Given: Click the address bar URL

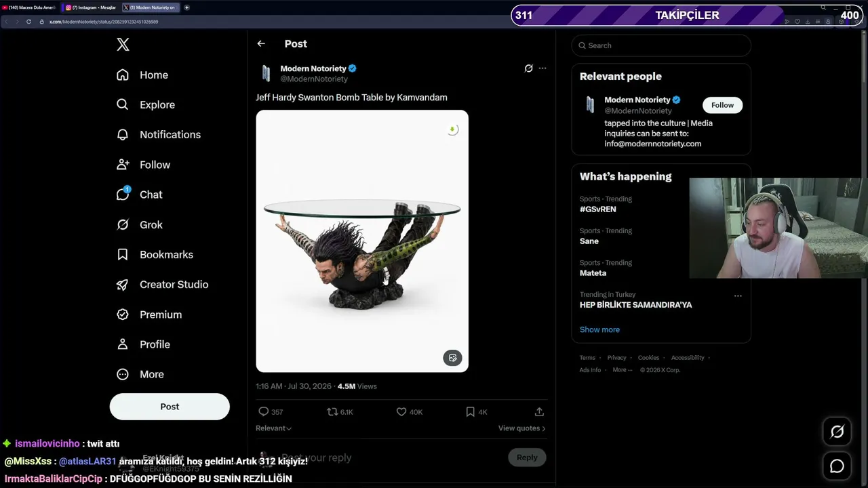Looking at the screenshot, I should pos(104,22).
